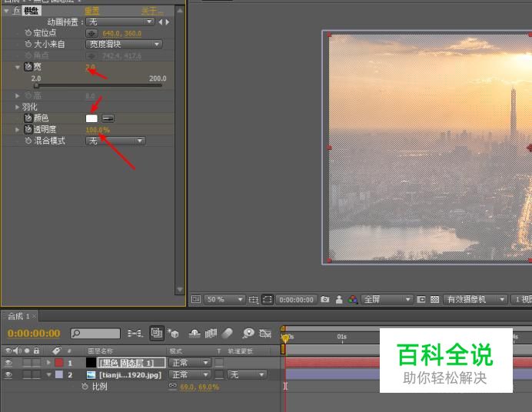Click the brainstorm lightbulb icon
The width and height of the screenshot is (532, 412).
coord(248,334)
